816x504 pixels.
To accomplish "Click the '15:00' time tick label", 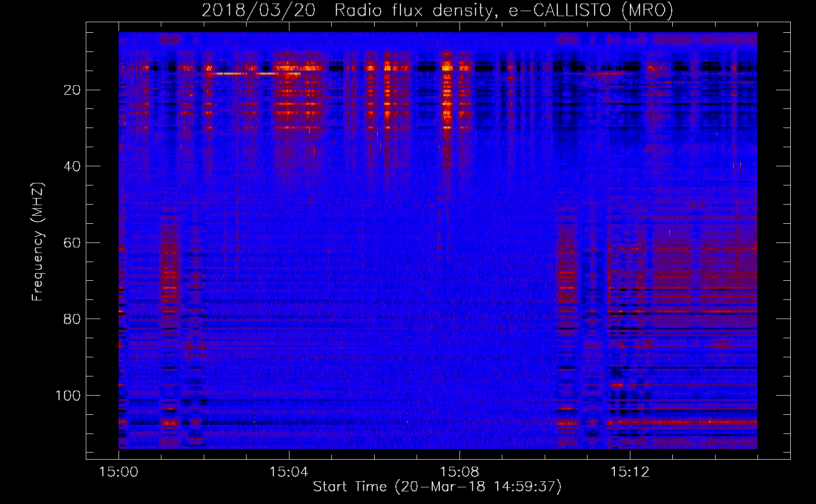I will pyautogui.click(x=119, y=472).
